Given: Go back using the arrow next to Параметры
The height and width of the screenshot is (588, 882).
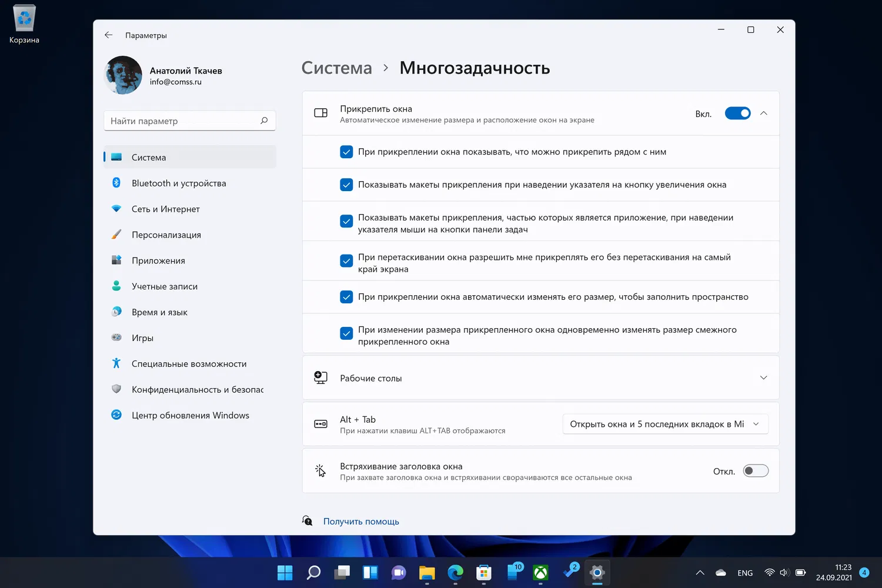Looking at the screenshot, I should click(108, 35).
